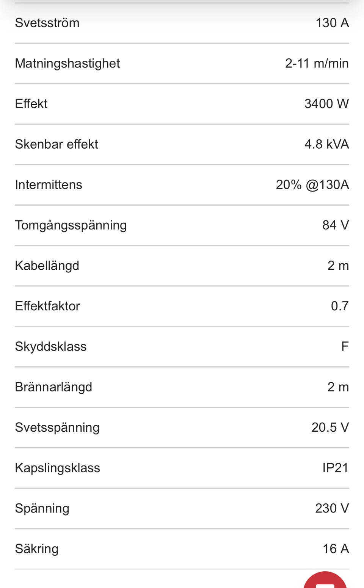
Task: Select the 130 A welding current value
Action: coord(332,23)
